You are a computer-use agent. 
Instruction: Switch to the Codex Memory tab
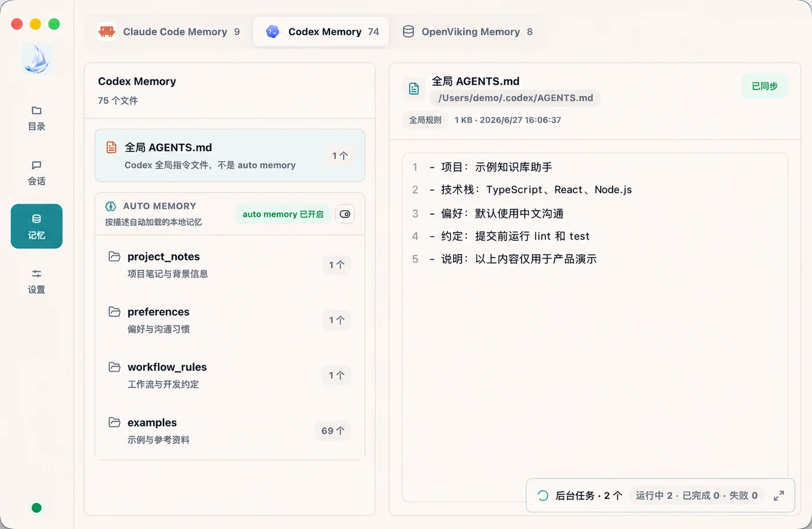(321, 31)
